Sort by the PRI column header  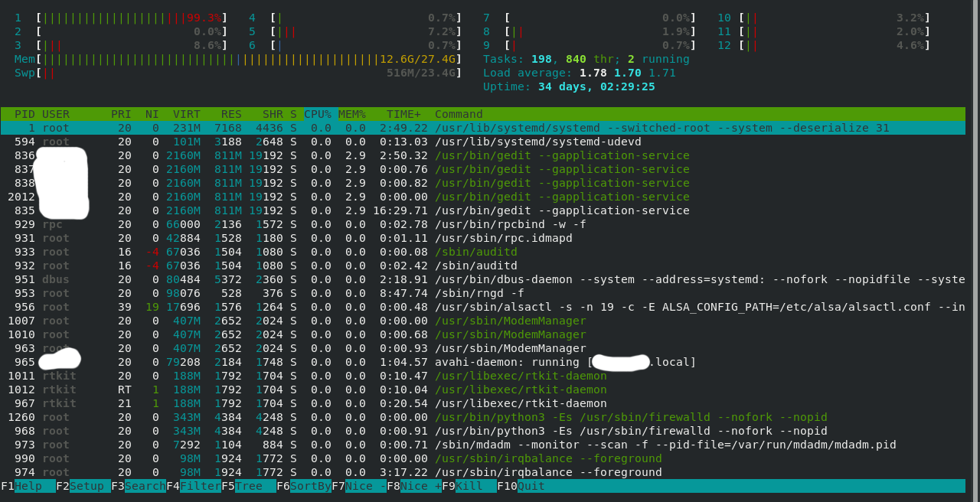tap(121, 114)
